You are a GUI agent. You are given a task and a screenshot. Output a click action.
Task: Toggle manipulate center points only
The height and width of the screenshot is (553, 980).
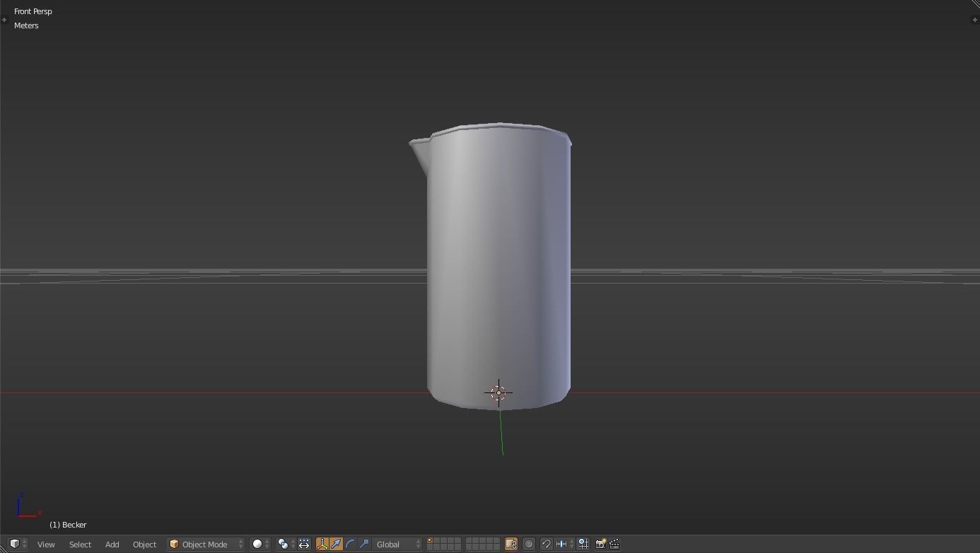tap(304, 544)
